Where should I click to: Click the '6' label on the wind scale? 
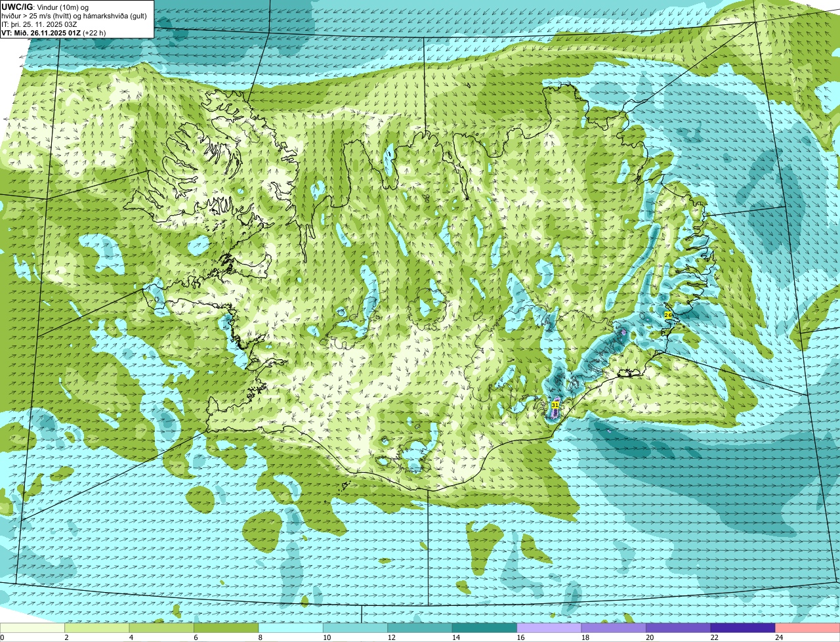tap(195, 637)
